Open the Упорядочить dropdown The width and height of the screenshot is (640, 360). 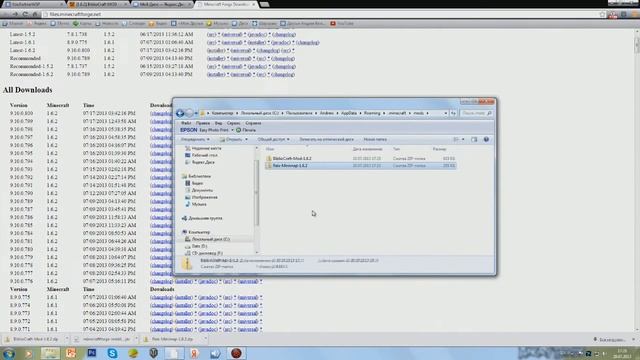[195, 140]
